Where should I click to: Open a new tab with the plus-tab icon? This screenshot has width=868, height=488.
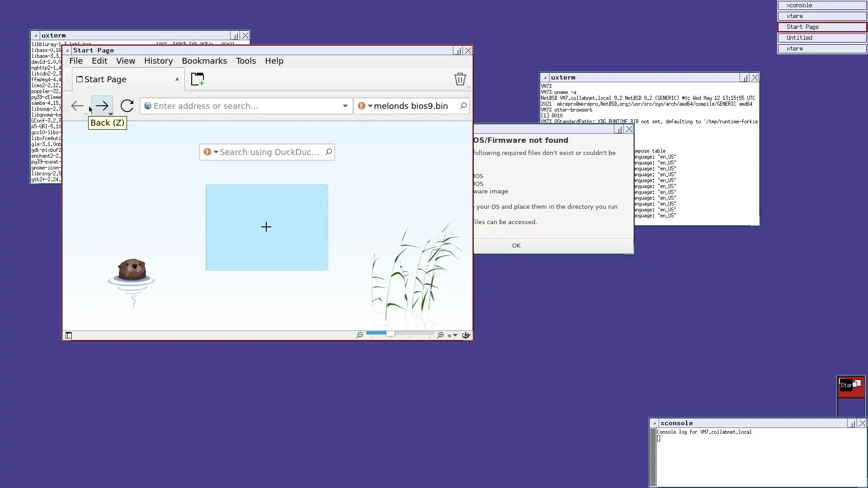point(198,79)
